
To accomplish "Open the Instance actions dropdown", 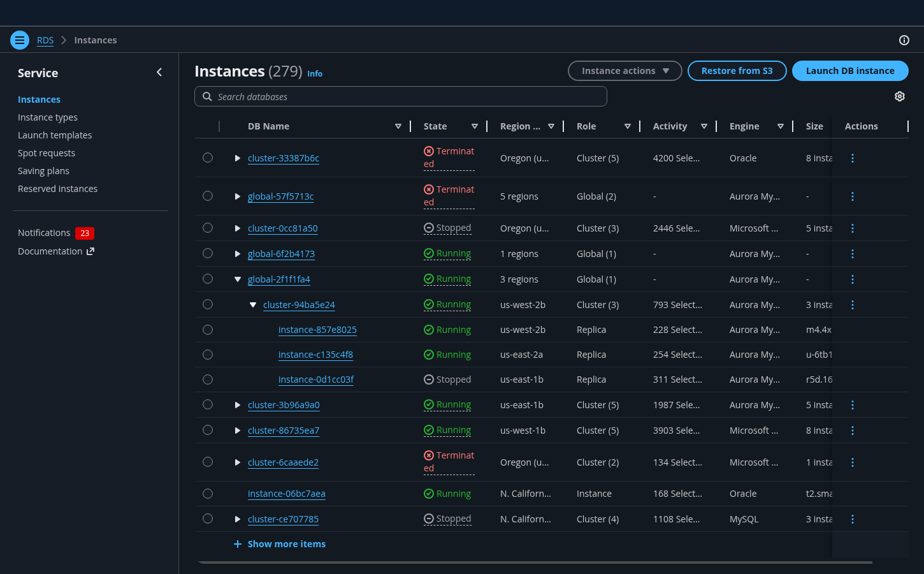I will click(x=624, y=71).
